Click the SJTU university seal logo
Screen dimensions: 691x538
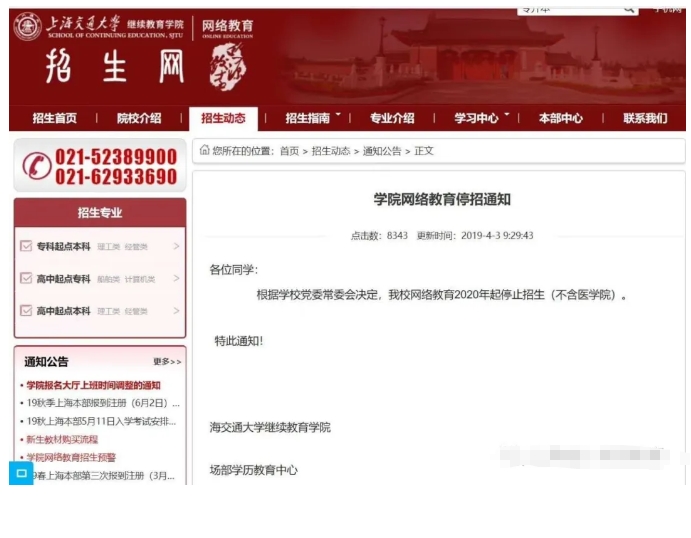coord(27,26)
